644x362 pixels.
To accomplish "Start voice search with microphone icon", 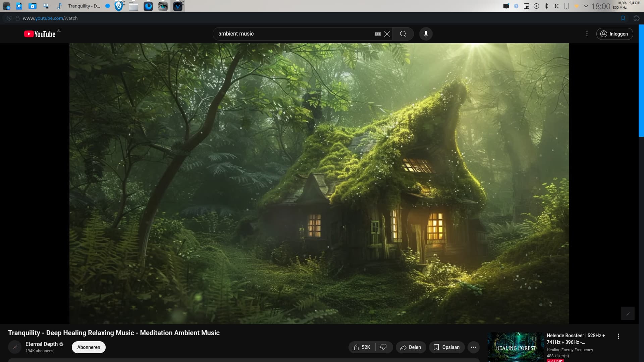I will pyautogui.click(x=426, y=34).
